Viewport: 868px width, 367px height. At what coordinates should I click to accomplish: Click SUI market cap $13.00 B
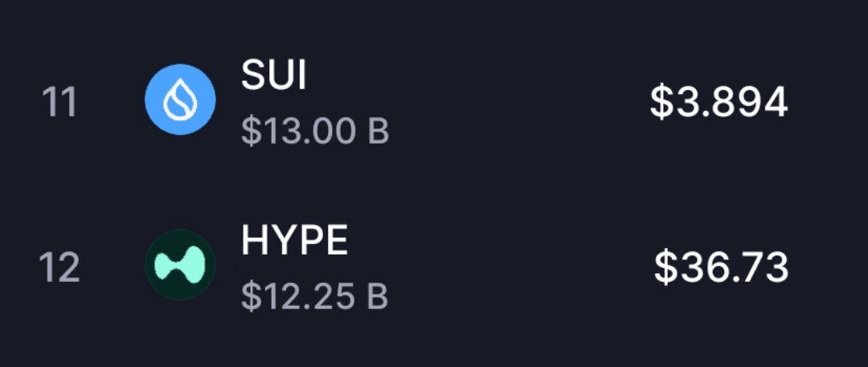pyautogui.click(x=315, y=132)
